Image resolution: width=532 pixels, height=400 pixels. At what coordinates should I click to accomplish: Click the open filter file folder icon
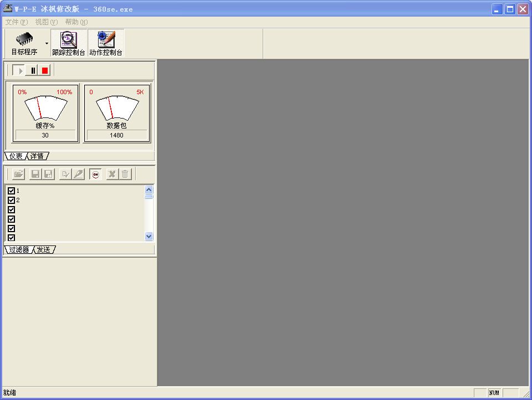click(x=18, y=174)
